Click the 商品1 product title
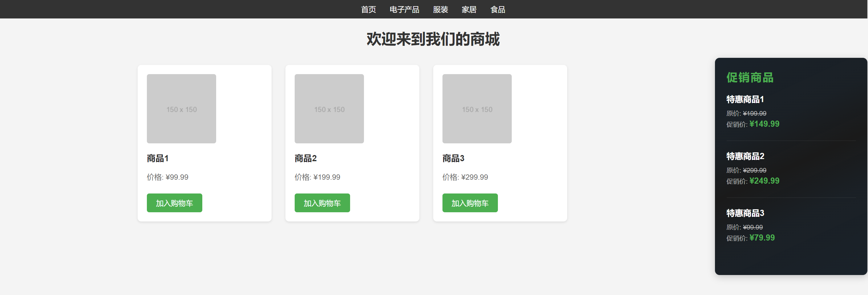Image resolution: width=868 pixels, height=295 pixels. (157, 158)
